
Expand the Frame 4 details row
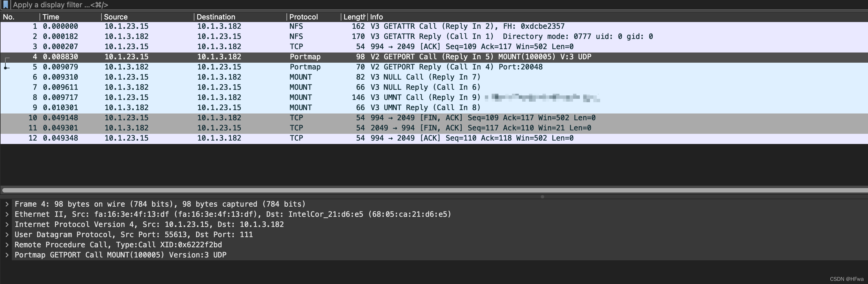pyautogui.click(x=7, y=204)
